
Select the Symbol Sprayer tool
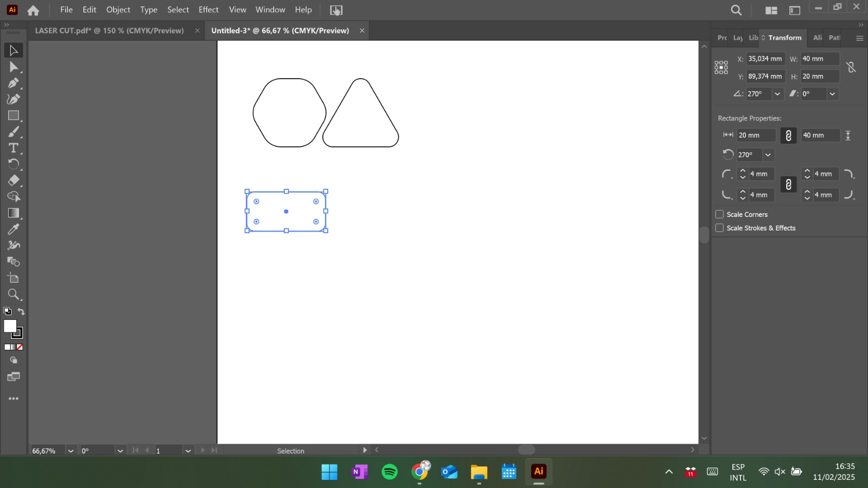tap(14, 246)
